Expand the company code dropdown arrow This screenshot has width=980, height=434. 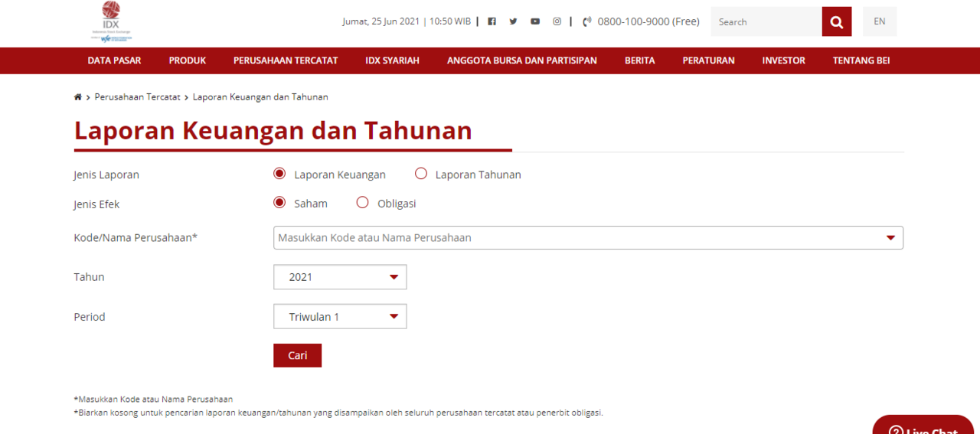point(890,238)
